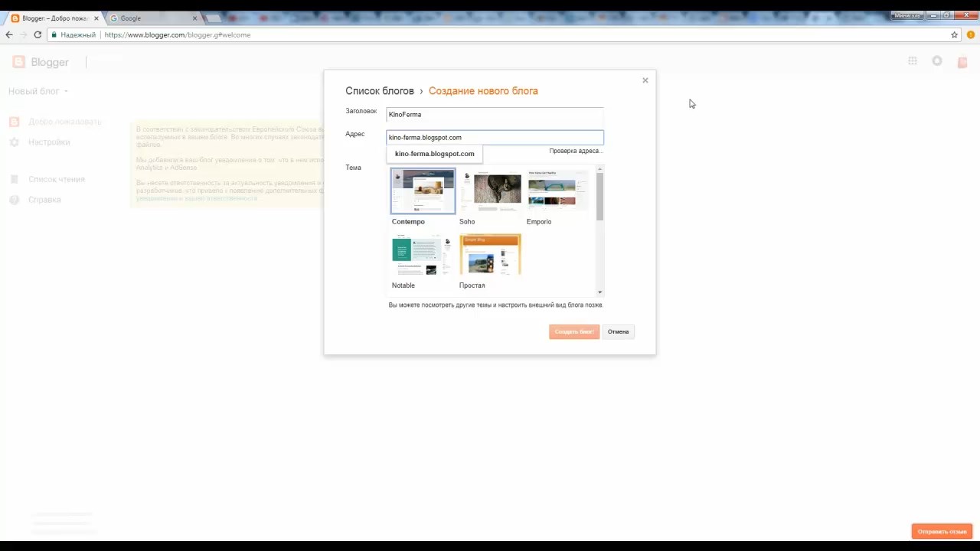Close the Google browser tab
This screenshot has width=980, height=551.
point(194,18)
